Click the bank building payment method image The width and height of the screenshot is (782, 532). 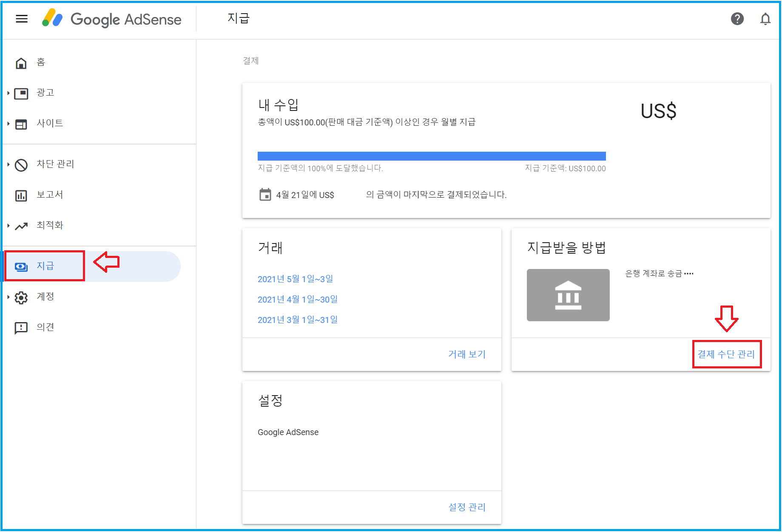point(568,295)
